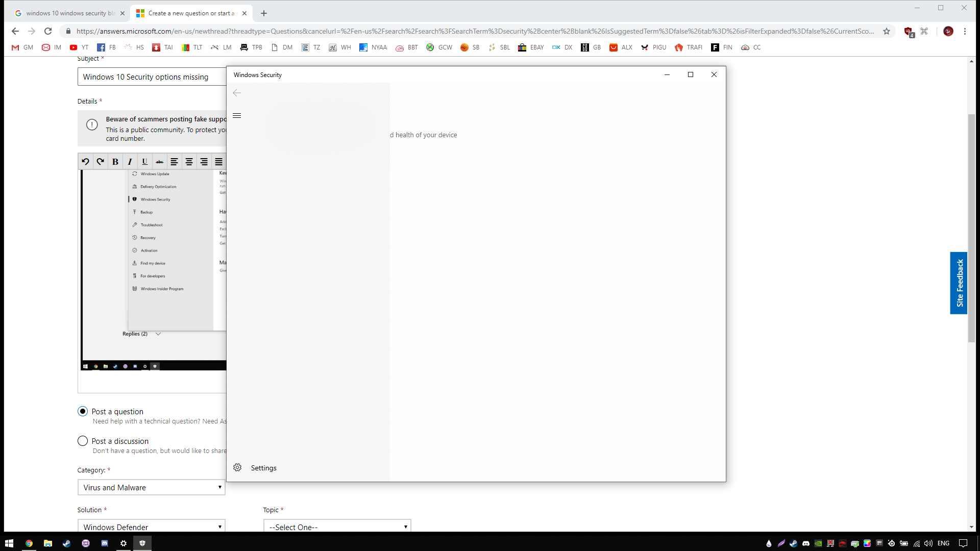Center align text in editor
Viewport: 980px width, 551px height.
(x=189, y=162)
